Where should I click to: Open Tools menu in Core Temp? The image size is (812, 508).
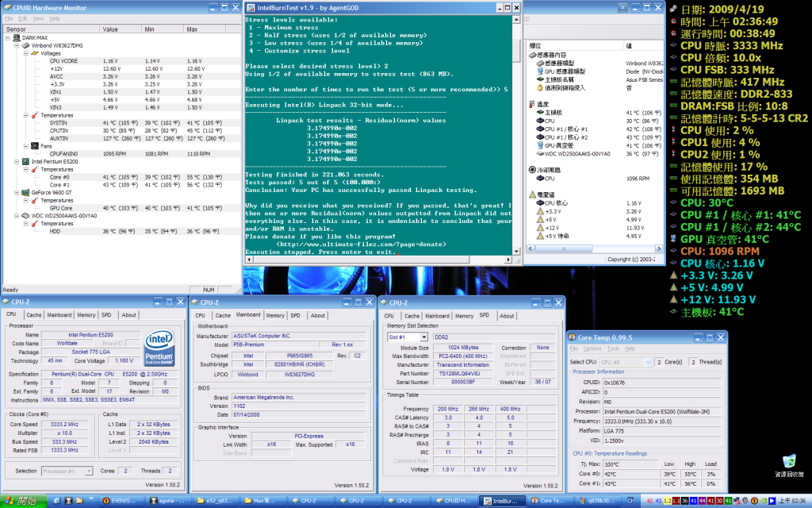tap(613, 348)
